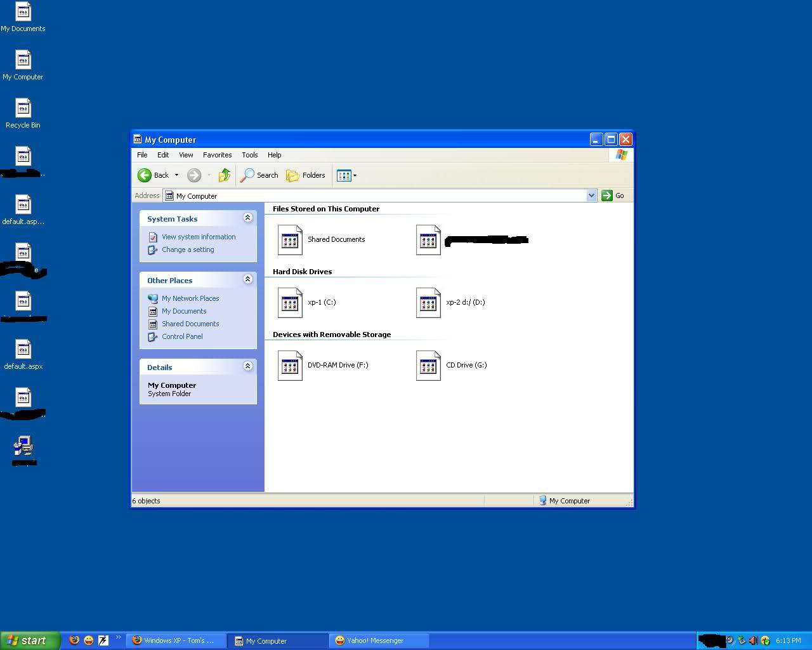Select the Shared Documents folder icon

point(290,240)
